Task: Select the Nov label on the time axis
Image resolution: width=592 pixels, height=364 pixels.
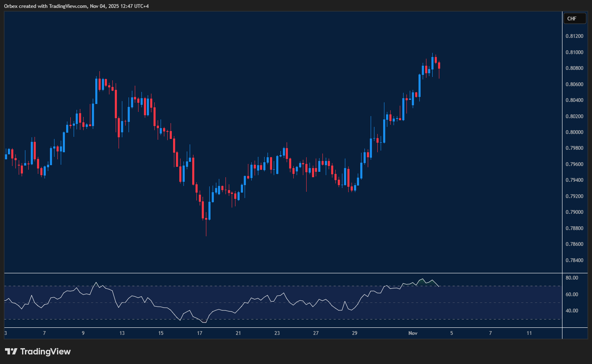Action: click(413, 333)
